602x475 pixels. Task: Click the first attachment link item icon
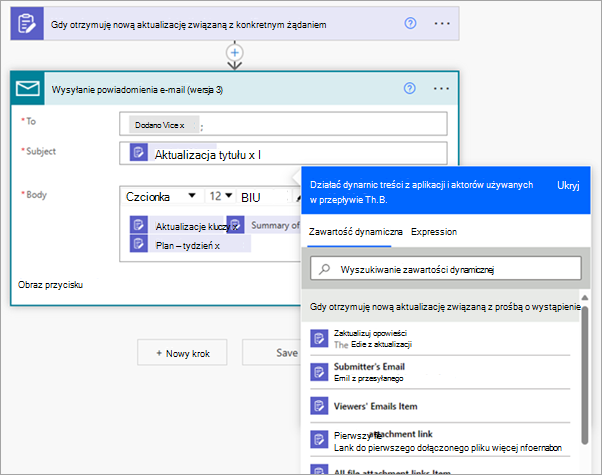pyautogui.click(x=319, y=440)
